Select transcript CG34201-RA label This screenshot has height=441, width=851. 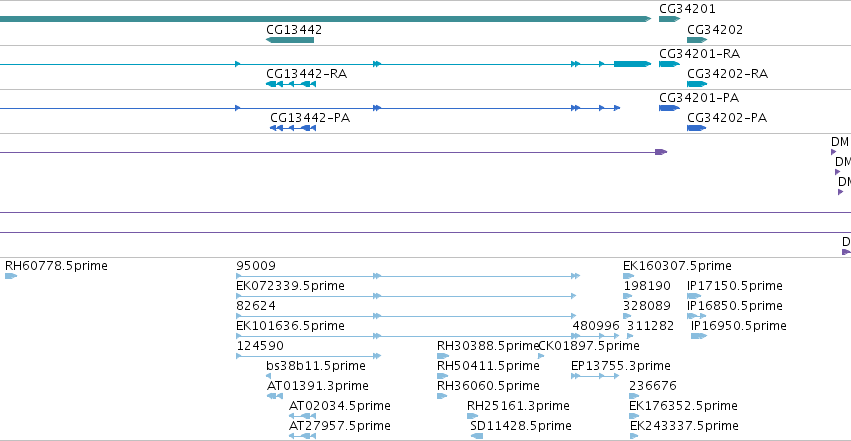[700, 54]
